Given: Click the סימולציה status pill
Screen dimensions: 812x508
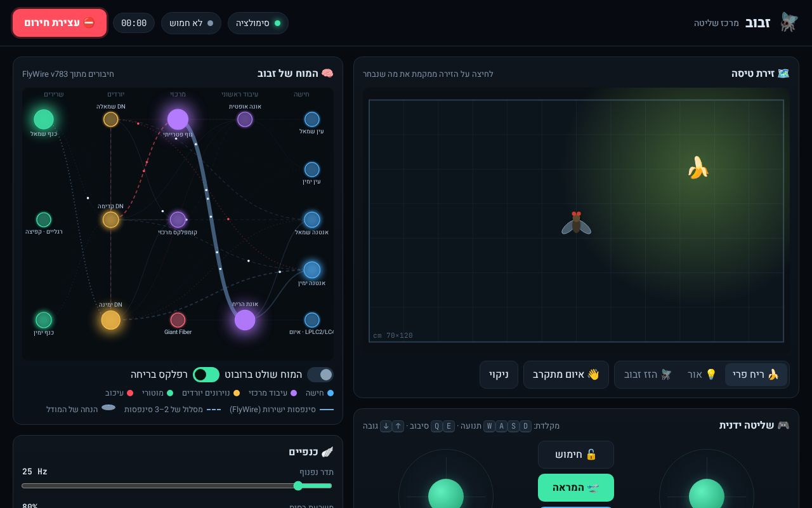Looking at the screenshot, I should tap(258, 23).
